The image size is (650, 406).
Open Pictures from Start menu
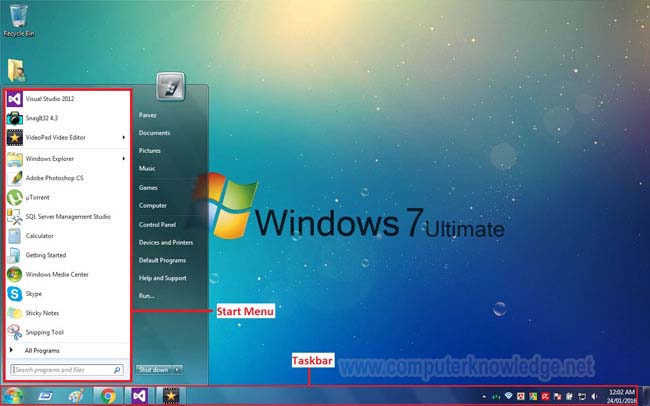click(150, 151)
